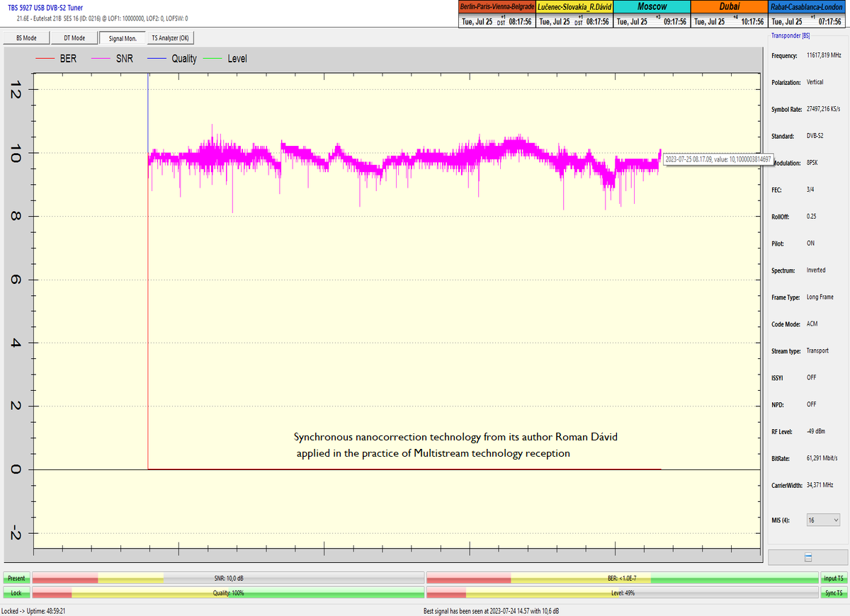
Task: Click the Sync TS status indicator
Action: 833,593
